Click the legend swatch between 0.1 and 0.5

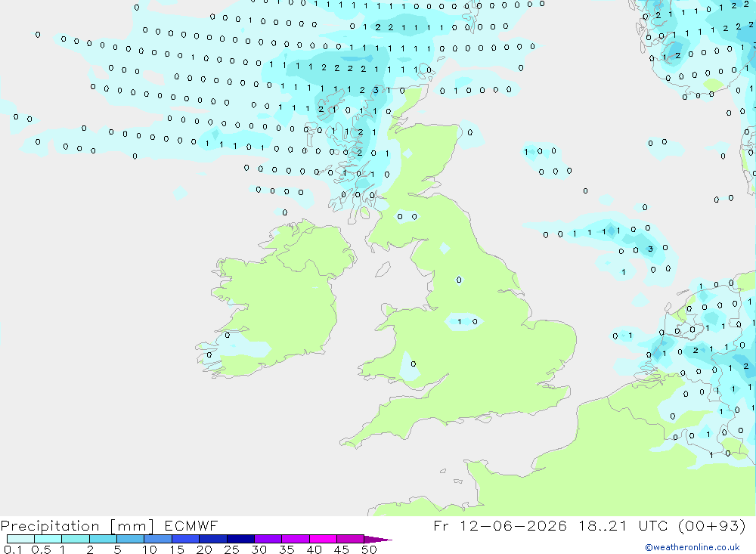click(x=20, y=539)
